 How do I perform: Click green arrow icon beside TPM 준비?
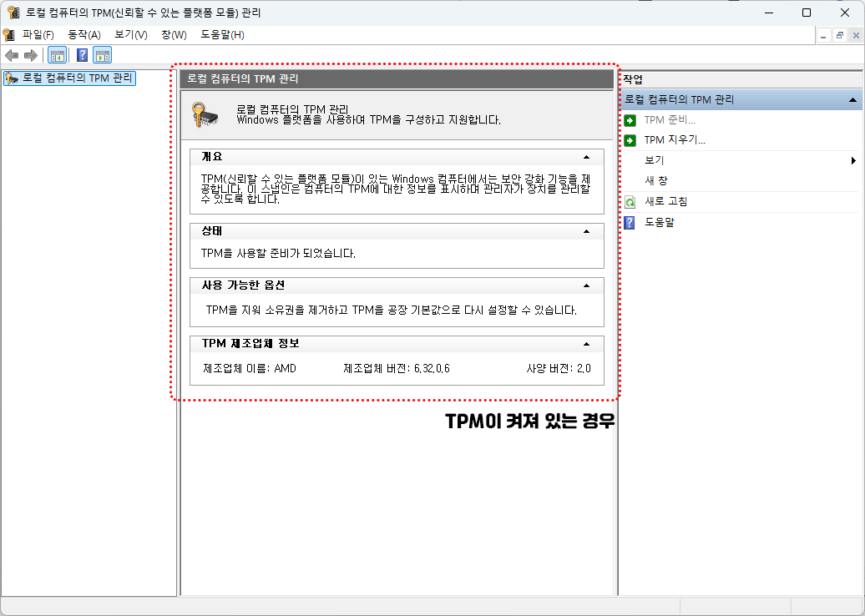630,120
